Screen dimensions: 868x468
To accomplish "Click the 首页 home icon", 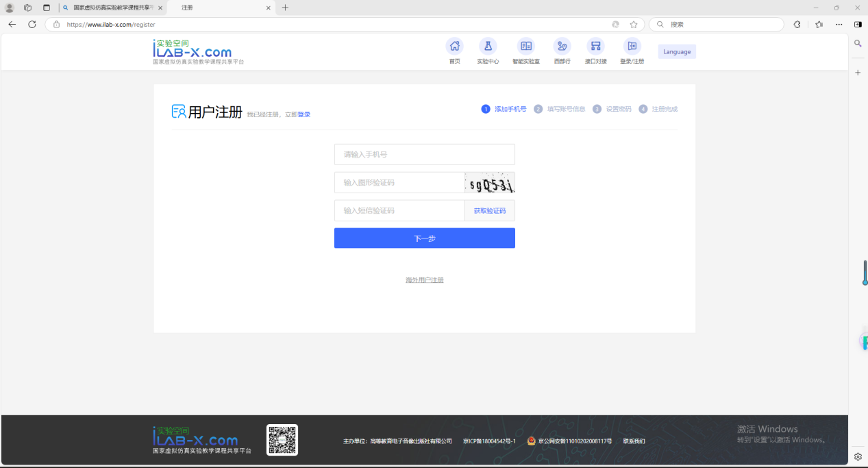I will coord(454,47).
